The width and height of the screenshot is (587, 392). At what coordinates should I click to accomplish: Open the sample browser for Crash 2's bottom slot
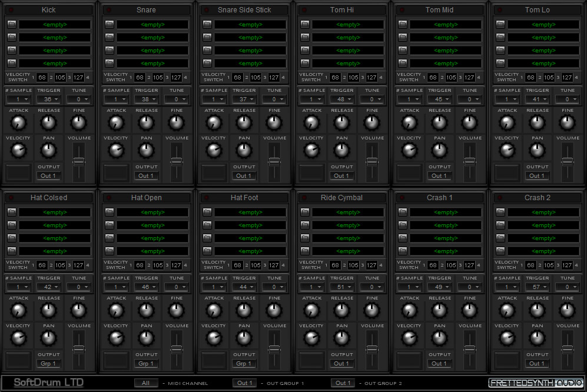pos(500,251)
